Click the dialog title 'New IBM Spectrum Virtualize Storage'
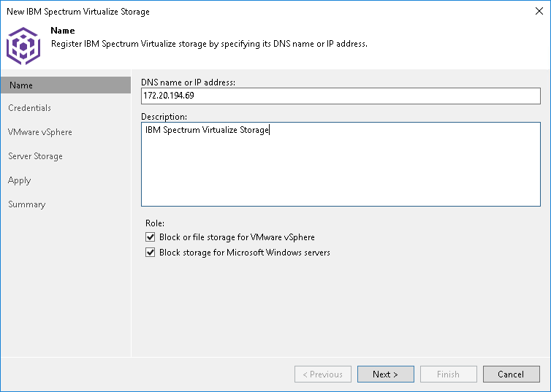551x392 pixels. pos(78,12)
